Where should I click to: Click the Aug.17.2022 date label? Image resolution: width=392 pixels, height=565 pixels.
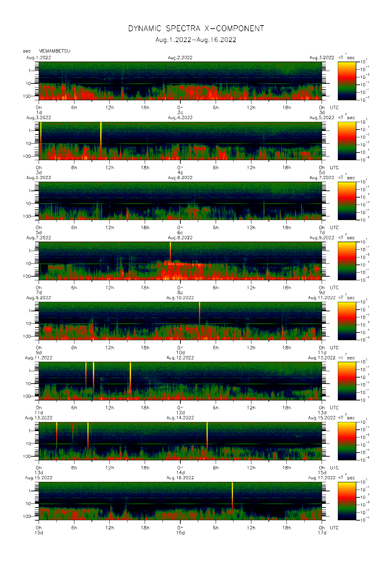(322, 478)
